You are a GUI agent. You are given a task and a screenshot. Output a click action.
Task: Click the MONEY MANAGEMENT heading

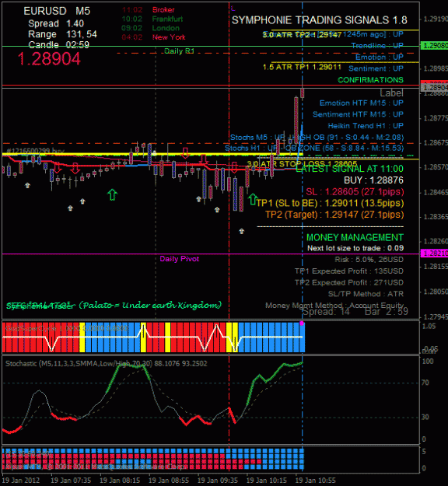click(355, 237)
